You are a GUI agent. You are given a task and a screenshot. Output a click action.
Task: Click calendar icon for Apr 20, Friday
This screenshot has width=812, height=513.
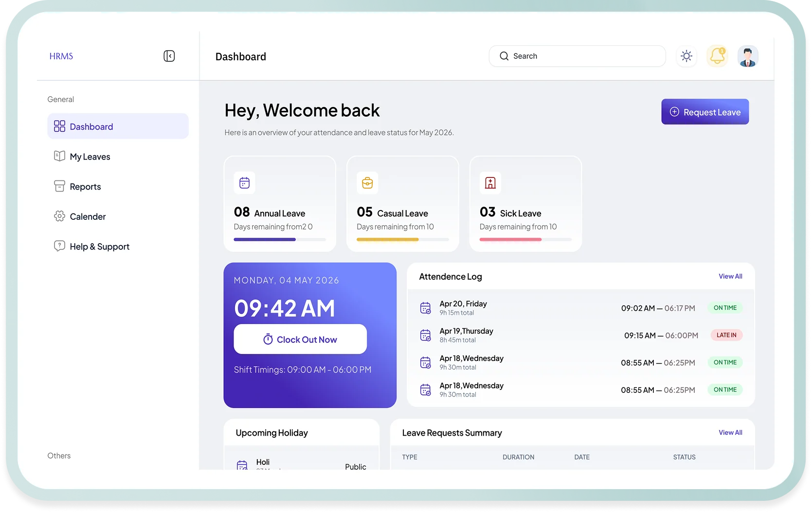click(425, 308)
